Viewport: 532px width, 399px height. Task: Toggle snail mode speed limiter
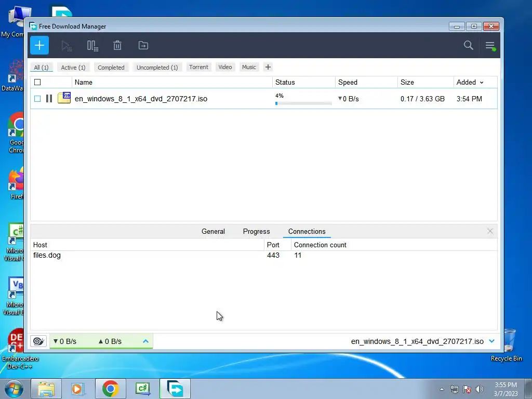(38, 341)
